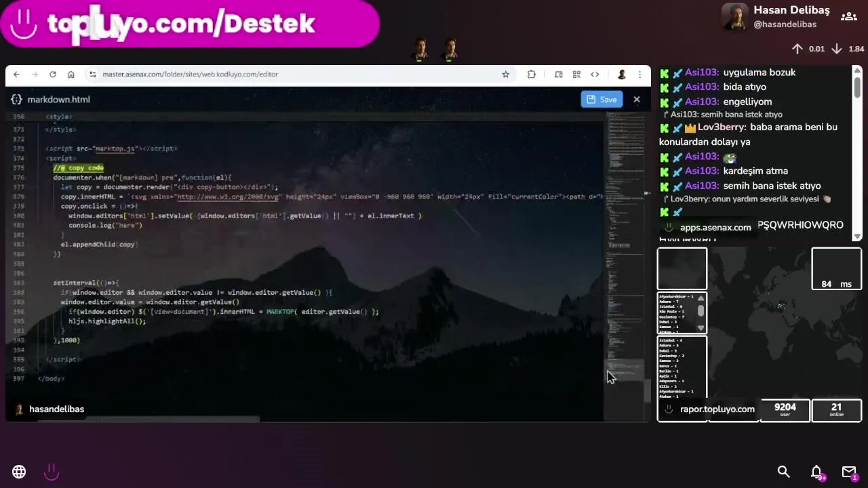Screen dimensions: 868x488
Task: Click the download speed arrow indicator
Action: 837,49
